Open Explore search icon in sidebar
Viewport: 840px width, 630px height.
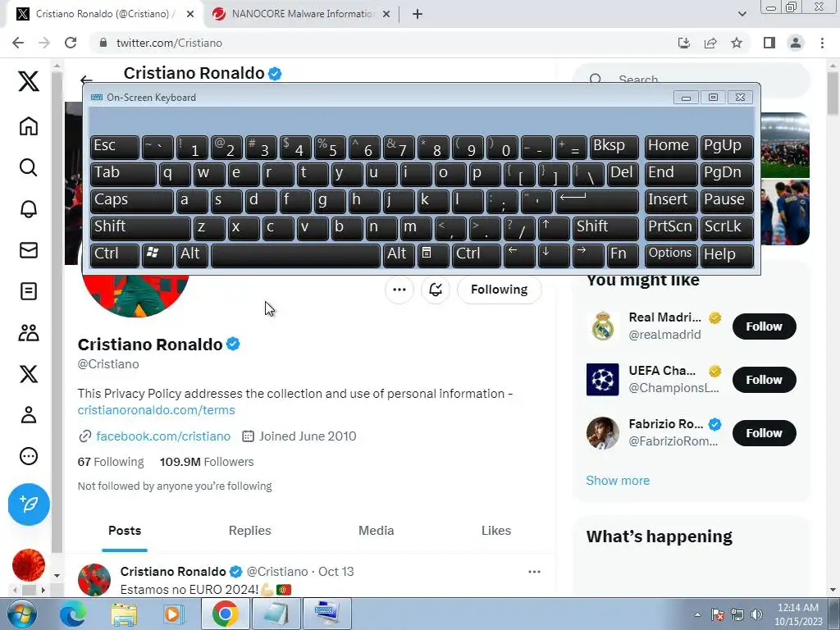pos(29,167)
